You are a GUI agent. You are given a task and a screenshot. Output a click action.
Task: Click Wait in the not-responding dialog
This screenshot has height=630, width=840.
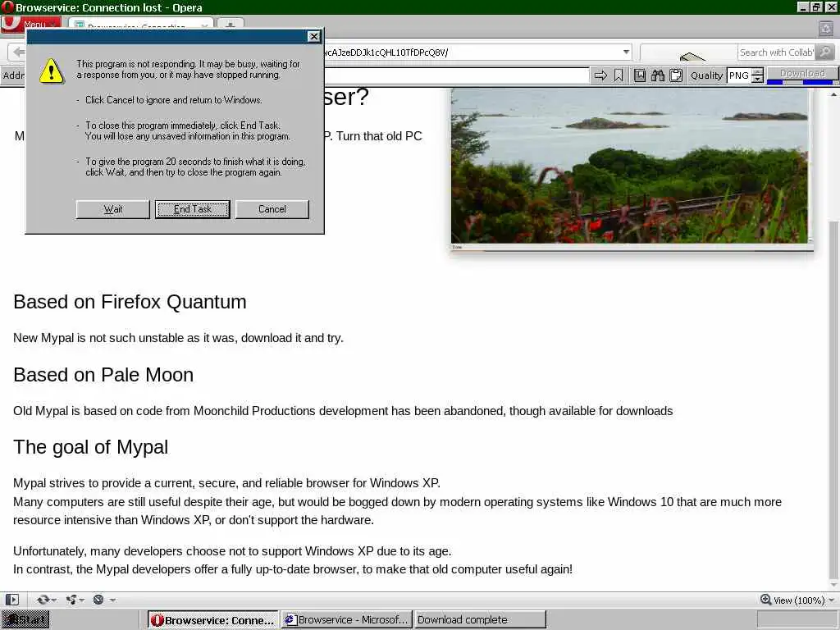112,209
